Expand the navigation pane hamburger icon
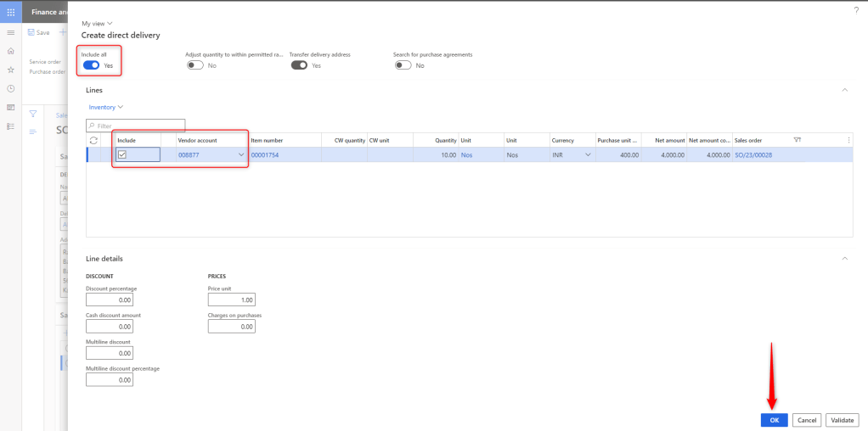Screen dimensions: 868x431 pyautogui.click(x=10, y=32)
